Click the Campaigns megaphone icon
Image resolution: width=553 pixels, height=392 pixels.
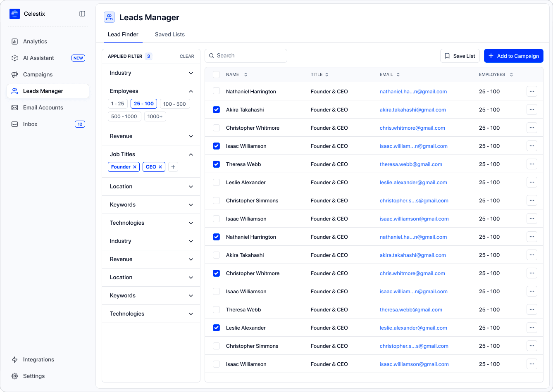pos(15,74)
